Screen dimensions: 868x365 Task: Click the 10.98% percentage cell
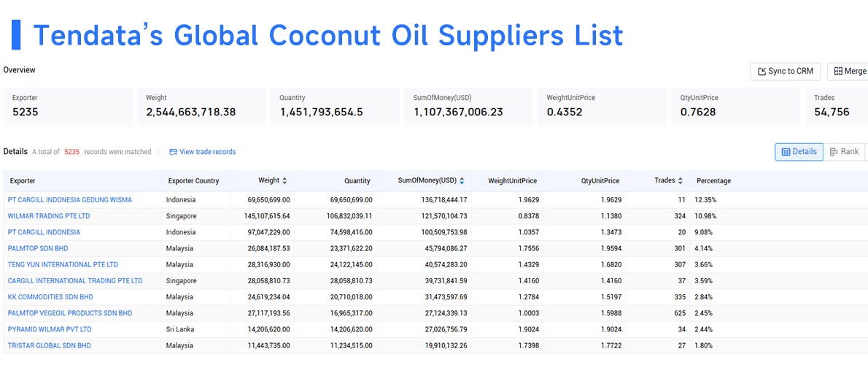(x=706, y=216)
